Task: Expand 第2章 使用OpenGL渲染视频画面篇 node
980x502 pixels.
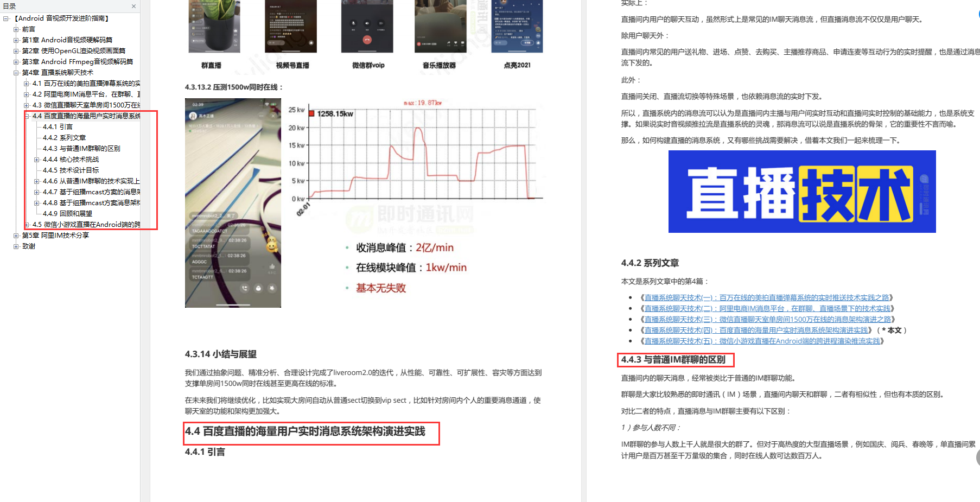Action: 16,51
